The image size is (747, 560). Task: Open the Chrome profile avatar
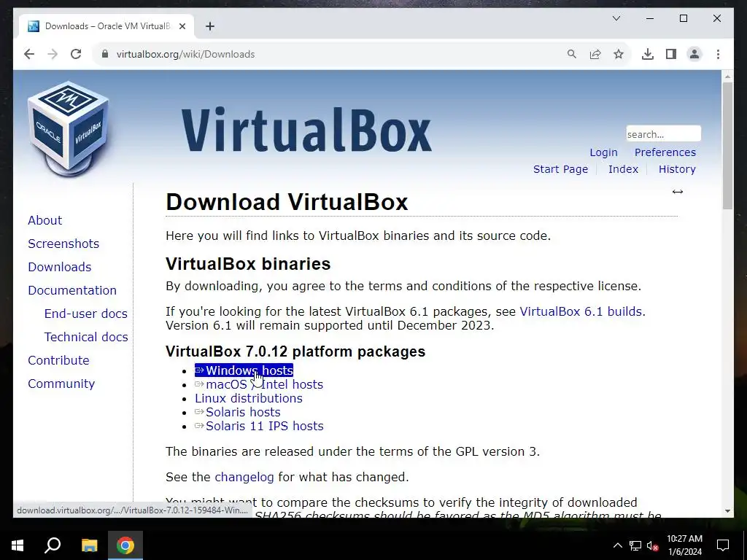pyautogui.click(x=694, y=54)
